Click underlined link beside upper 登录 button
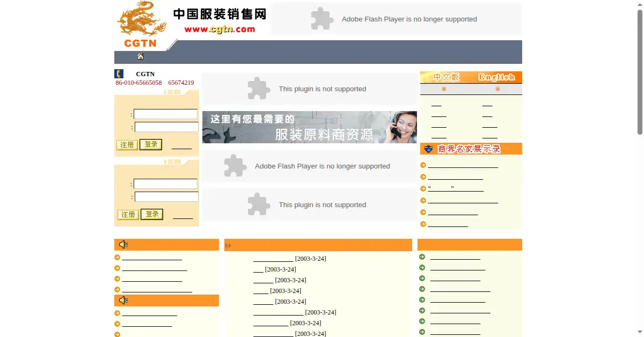 [x=182, y=146]
